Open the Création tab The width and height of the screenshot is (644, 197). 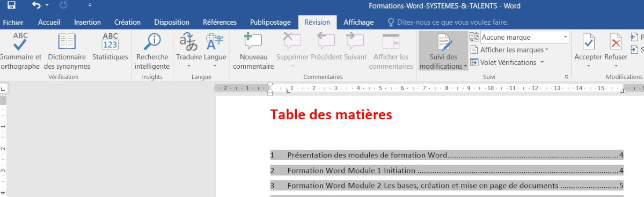pos(127,23)
